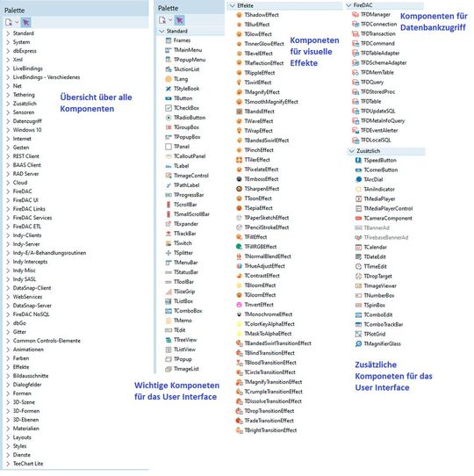
Task: Select the TShadowEffect icon
Action: (x=239, y=15)
